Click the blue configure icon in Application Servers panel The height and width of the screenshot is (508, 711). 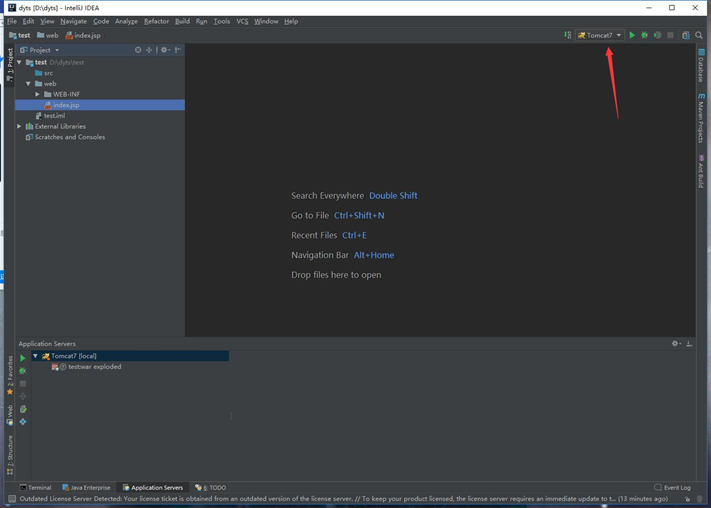pos(23,422)
